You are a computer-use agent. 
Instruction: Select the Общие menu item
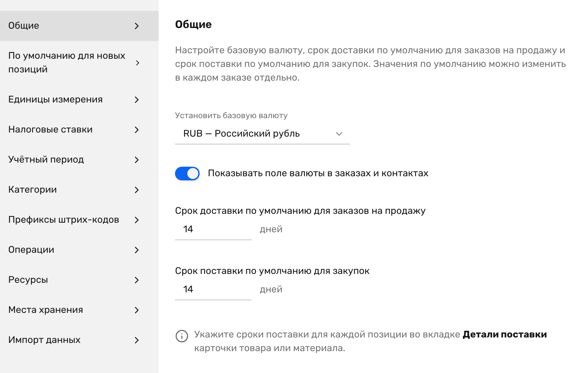point(79,26)
